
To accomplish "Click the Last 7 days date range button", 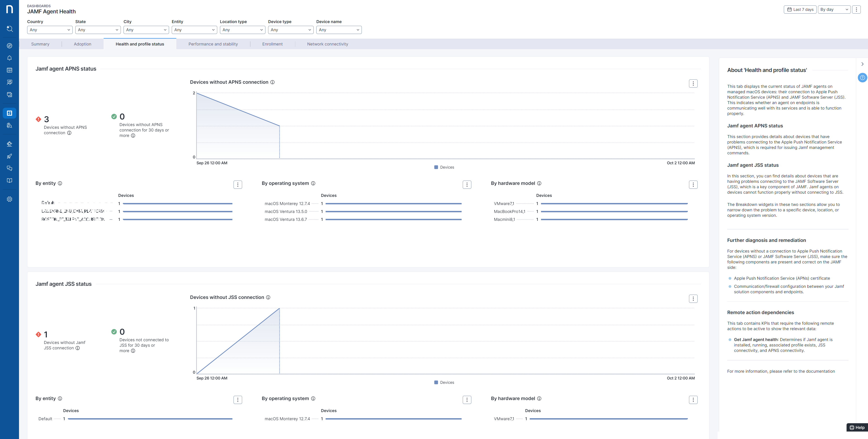I will tap(800, 10).
